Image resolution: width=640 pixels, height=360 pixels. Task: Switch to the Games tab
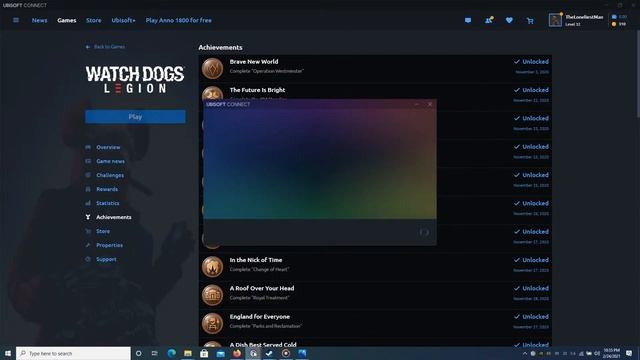tap(67, 20)
